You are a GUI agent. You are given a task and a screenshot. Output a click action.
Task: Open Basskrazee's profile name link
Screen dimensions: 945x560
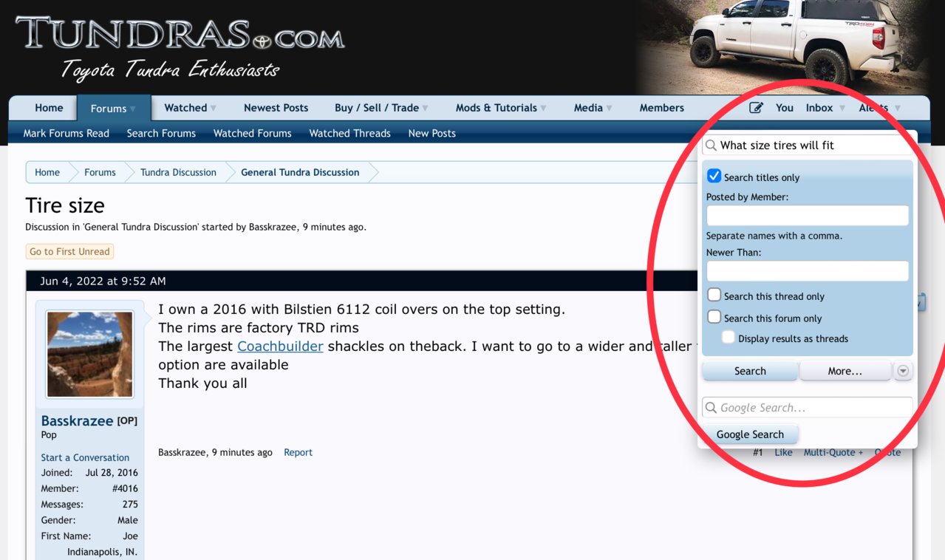[x=77, y=421]
